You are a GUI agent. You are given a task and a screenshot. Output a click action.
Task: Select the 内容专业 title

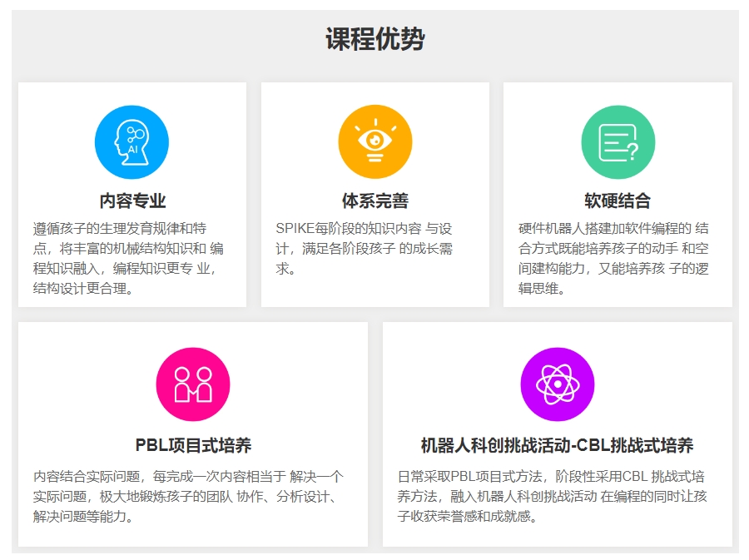point(132,201)
